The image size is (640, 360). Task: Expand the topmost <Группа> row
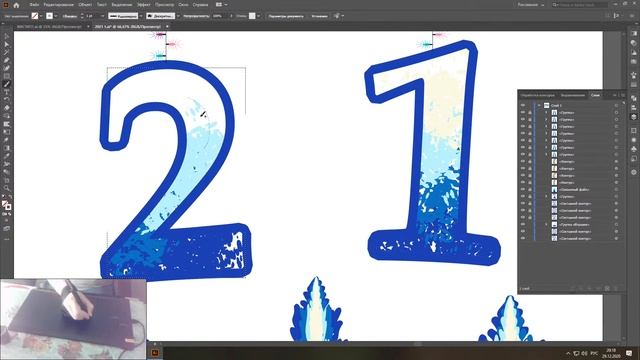tap(546, 112)
